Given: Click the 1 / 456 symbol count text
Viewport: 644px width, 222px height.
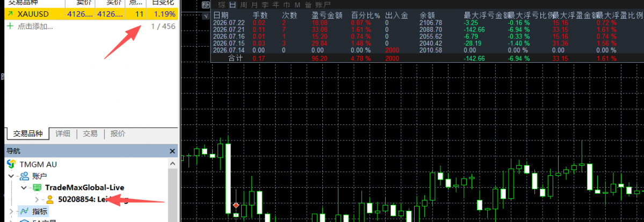Looking at the screenshot, I should (x=163, y=27).
